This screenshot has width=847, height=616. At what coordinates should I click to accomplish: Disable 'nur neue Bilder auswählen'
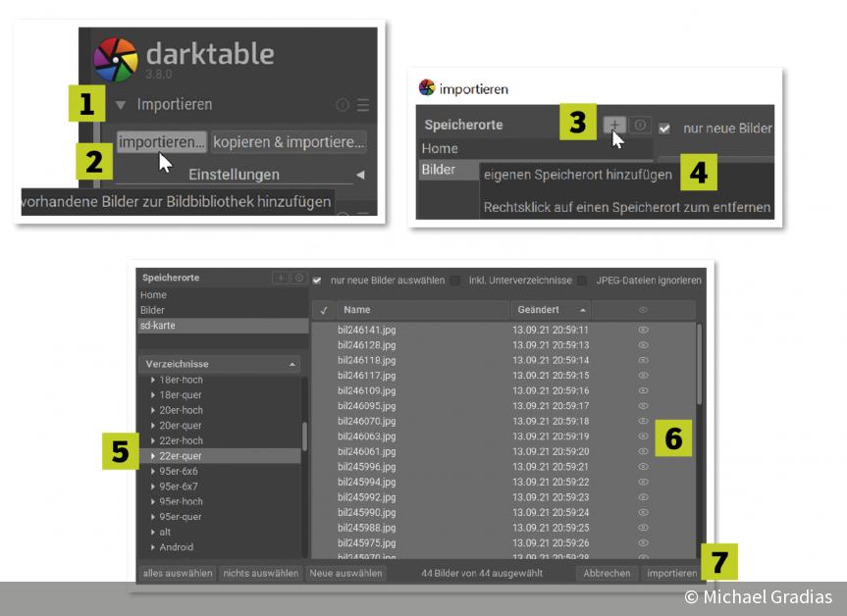(318, 280)
